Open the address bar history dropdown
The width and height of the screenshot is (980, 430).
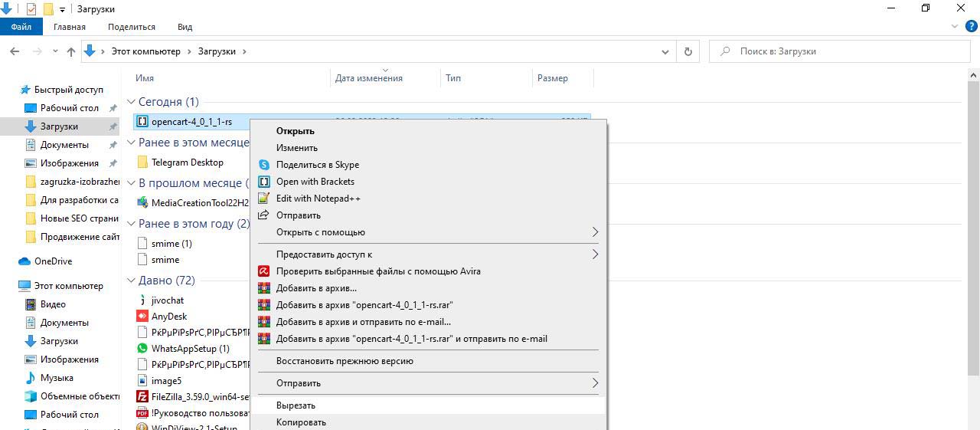pos(665,51)
